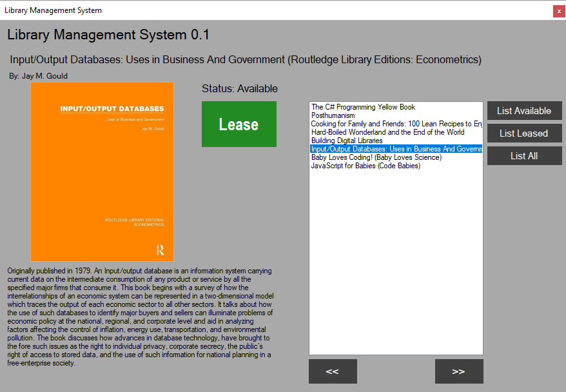This screenshot has height=392, width=566.
Task: Go to the next book with >>
Action: click(x=459, y=371)
